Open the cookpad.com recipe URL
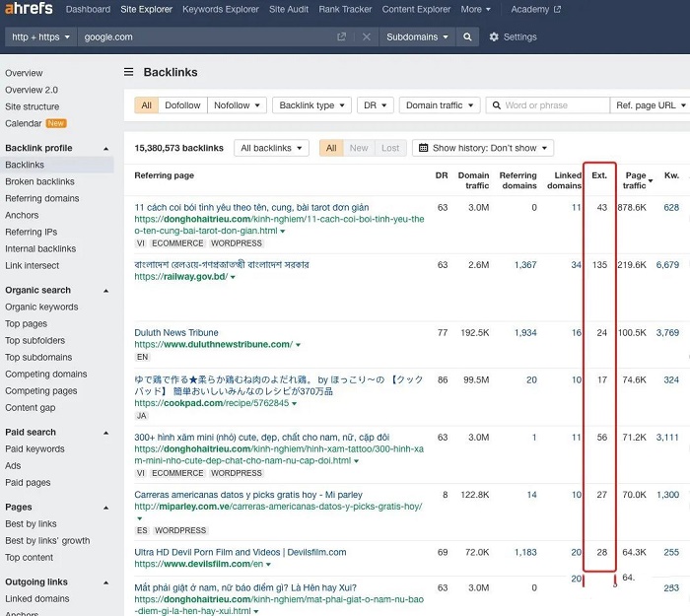The height and width of the screenshot is (616, 690). coord(212,403)
